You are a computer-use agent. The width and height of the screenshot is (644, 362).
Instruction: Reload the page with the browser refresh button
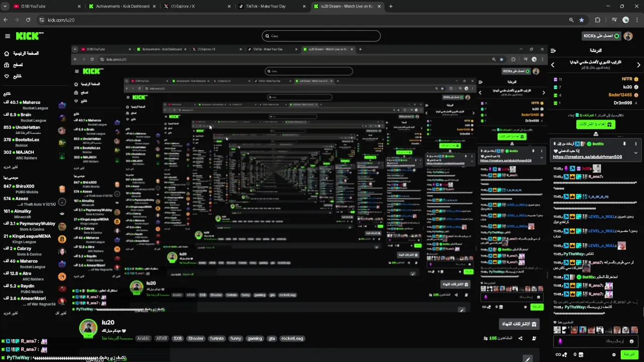coord(28,20)
